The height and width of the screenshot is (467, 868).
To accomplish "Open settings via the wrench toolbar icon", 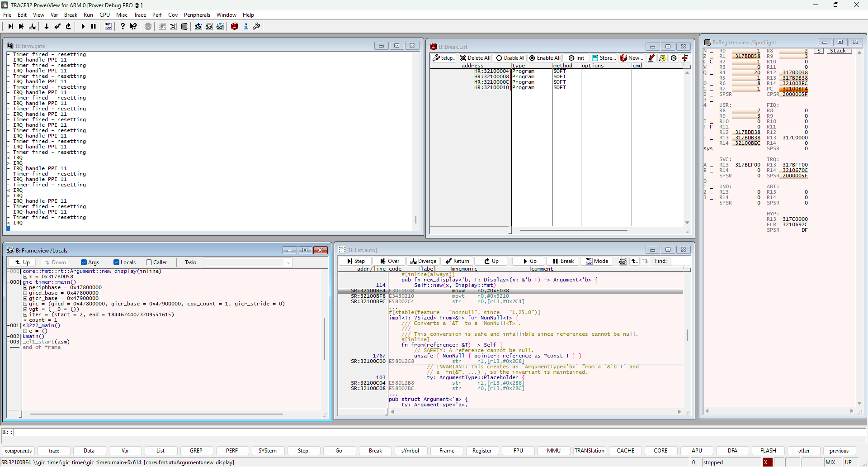I will point(256,26).
